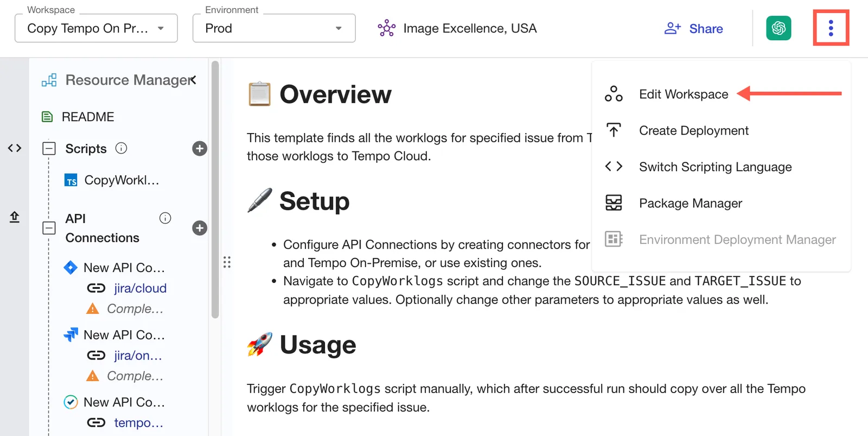The width and height of the screenshot is (868, 436).
Task: Open Package Manager from the menu
Action: [691, 203]
